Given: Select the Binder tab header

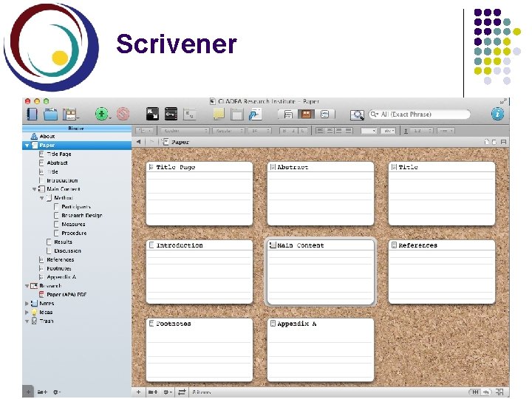Looking at the screenshot, I should (77, 129).
